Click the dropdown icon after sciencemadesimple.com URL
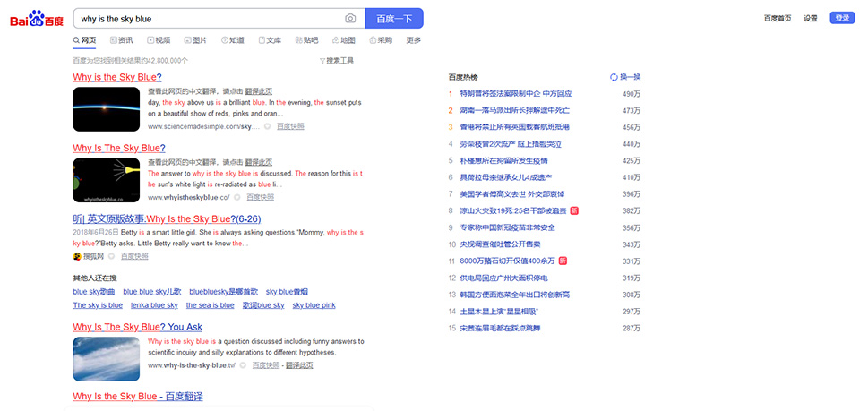Screen dimensions: 868x411 (x=267, y=126)
